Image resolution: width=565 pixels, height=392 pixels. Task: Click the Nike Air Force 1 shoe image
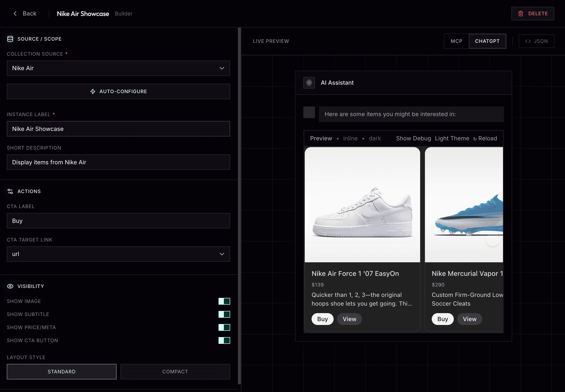click(x=362, y=205)
